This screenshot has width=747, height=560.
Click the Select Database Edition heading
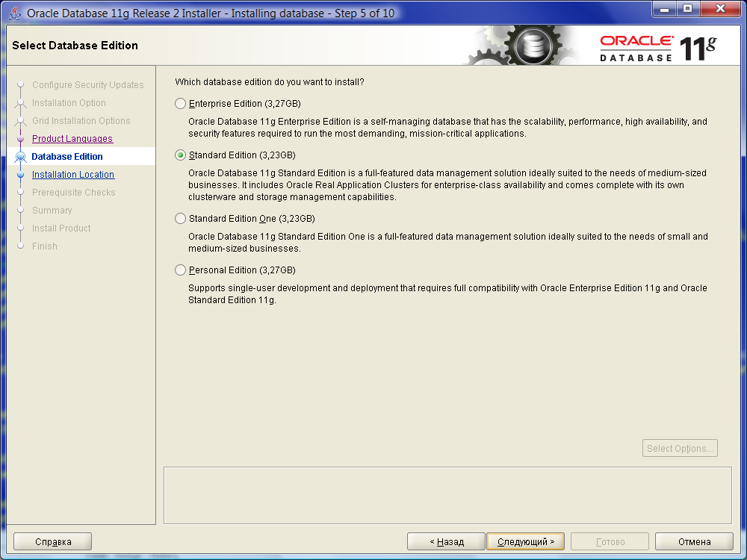pyautogui.click(x=75, y=46)
